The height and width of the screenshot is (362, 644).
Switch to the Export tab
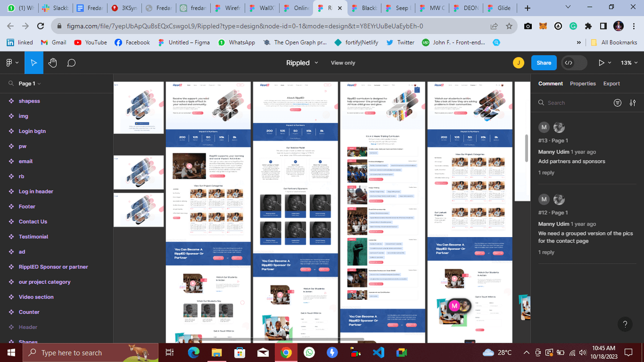click(612, 84)
